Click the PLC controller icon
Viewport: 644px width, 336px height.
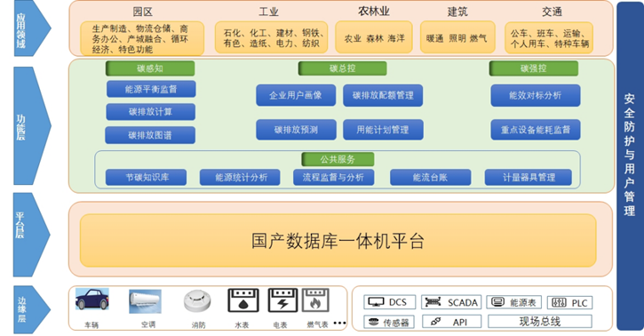coord(560,303)
